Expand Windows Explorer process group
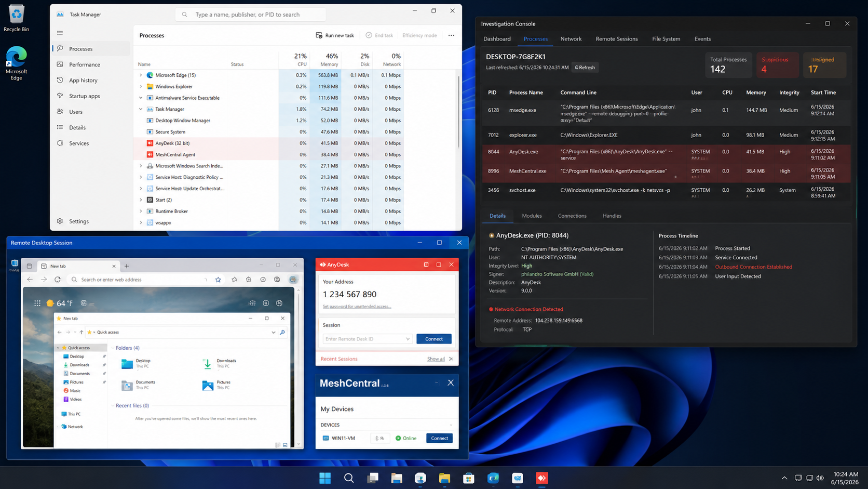 click(141, 87)
